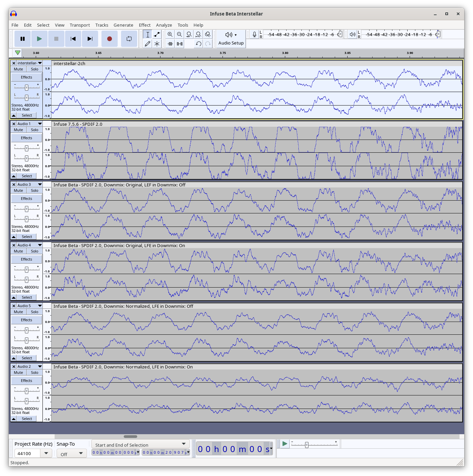Mute the Audio 3 track
The image size is (473, 476).
[19, 190]
